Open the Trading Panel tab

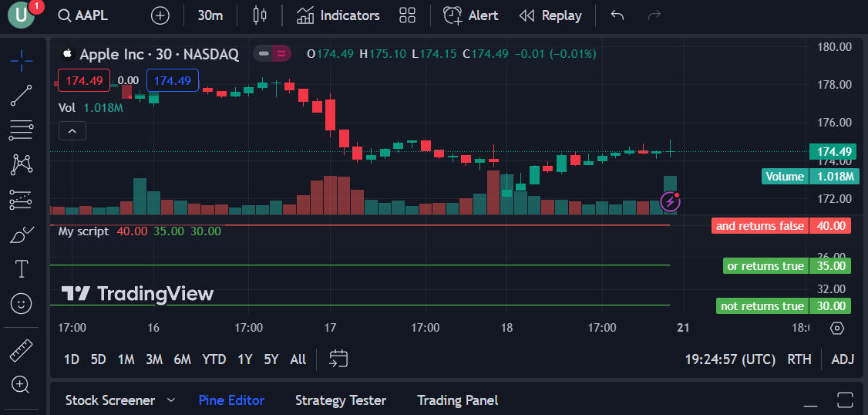click(457, 400)
